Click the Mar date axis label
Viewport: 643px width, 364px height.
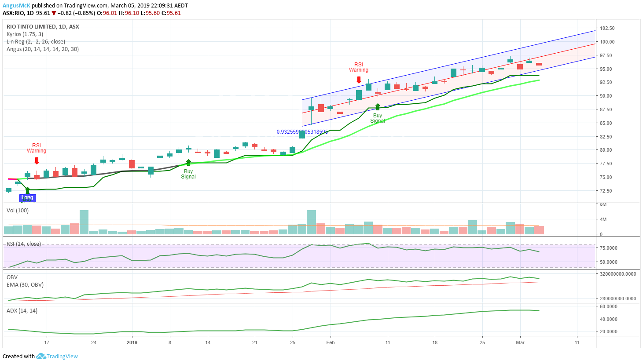(520, 342)
